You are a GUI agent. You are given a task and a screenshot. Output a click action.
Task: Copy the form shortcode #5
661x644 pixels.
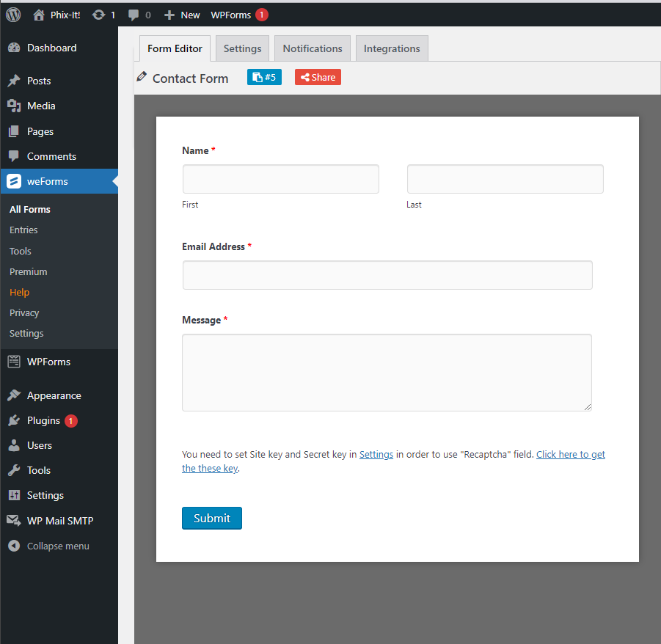(264, 77)
